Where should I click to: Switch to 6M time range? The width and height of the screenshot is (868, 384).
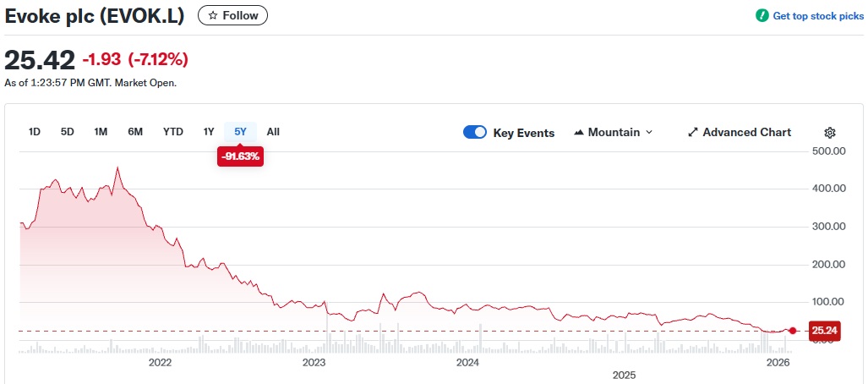coord(135,132)
